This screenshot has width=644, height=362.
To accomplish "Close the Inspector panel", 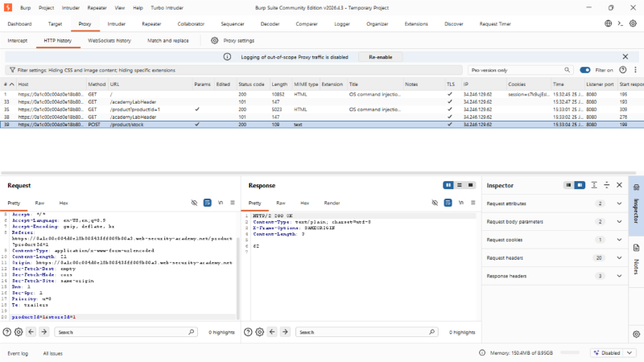I will 619,185.
